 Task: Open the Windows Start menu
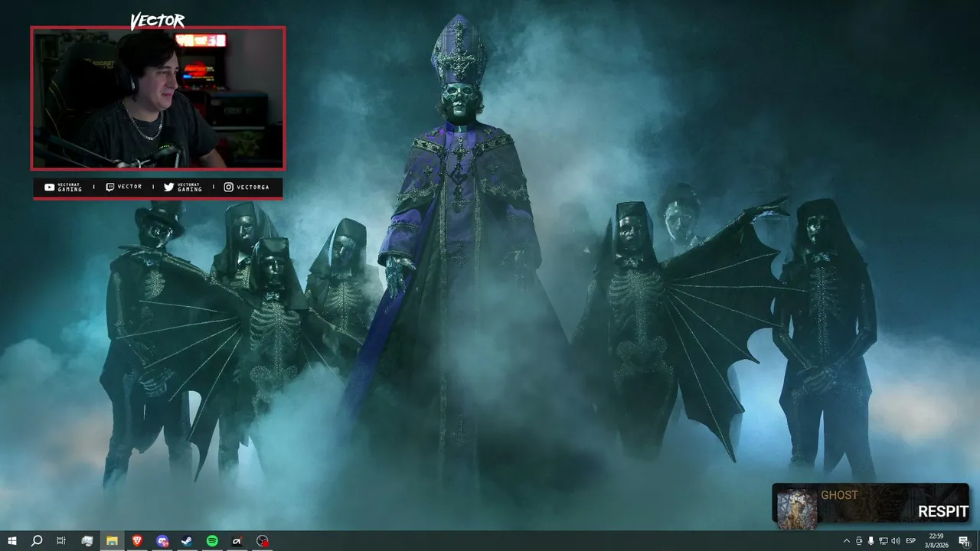pos(12,541)
